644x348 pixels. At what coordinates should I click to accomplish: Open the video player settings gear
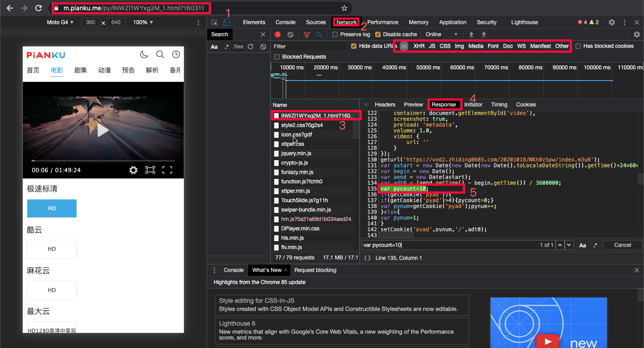point(133,170)
